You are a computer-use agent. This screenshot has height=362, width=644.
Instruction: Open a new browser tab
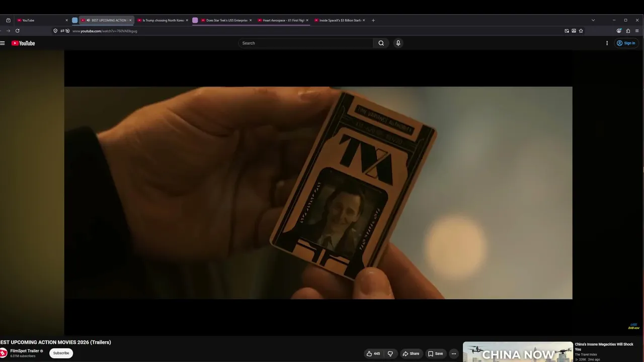click(373, 20)
